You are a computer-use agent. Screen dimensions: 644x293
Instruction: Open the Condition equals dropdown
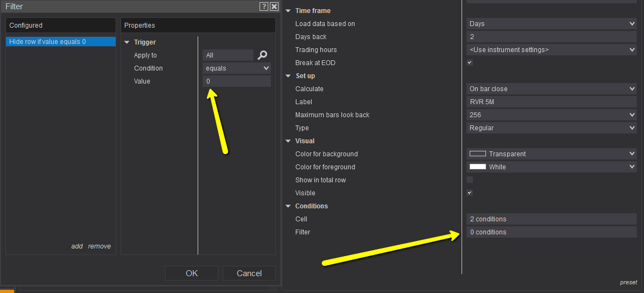[x=237, y=68]
